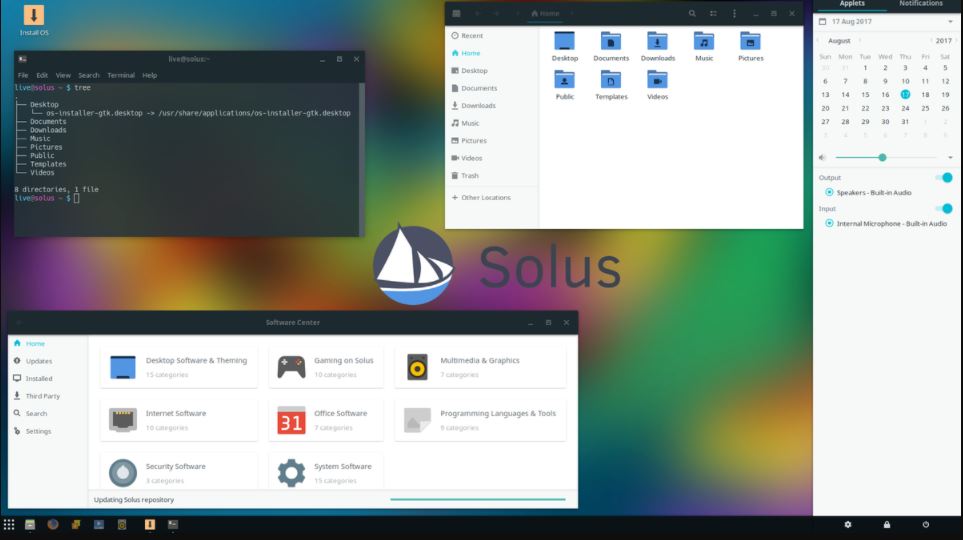The height and width of the screenshot is (540, 963).
Task: Click the search icon in Files header
Action: (x=692, y=14)
